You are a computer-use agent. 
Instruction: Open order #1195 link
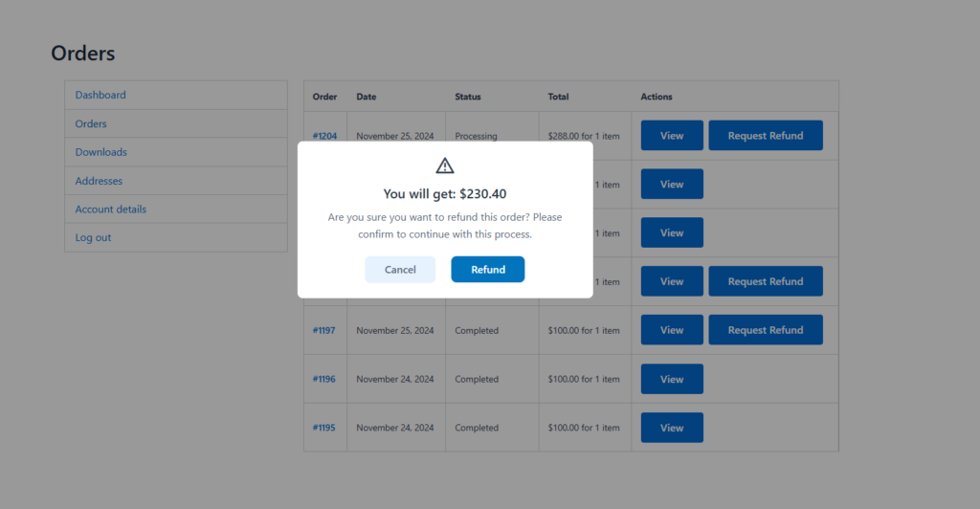point(323,428)
